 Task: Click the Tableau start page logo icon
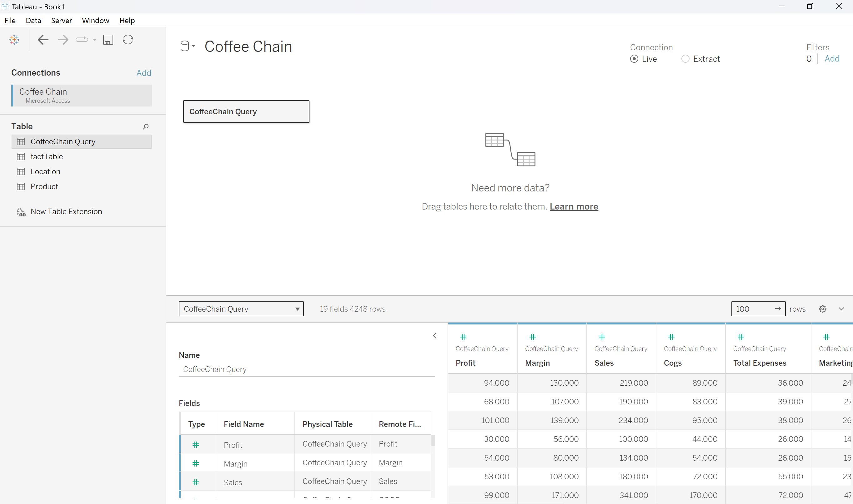14,40
